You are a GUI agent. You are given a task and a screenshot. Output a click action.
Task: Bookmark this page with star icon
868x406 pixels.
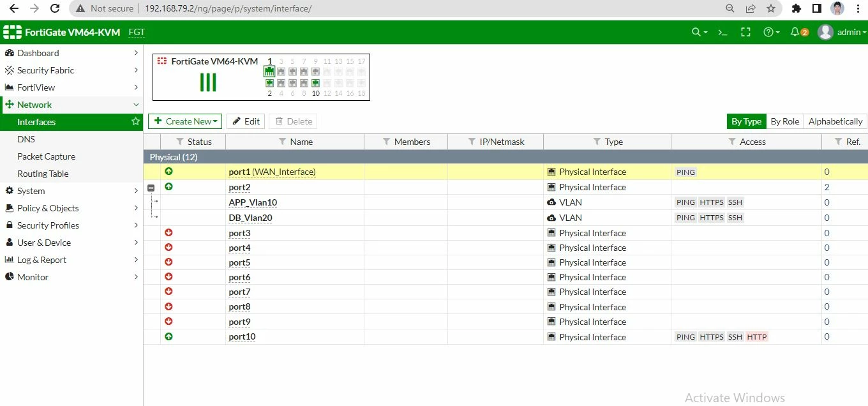[x=771, y=8]
